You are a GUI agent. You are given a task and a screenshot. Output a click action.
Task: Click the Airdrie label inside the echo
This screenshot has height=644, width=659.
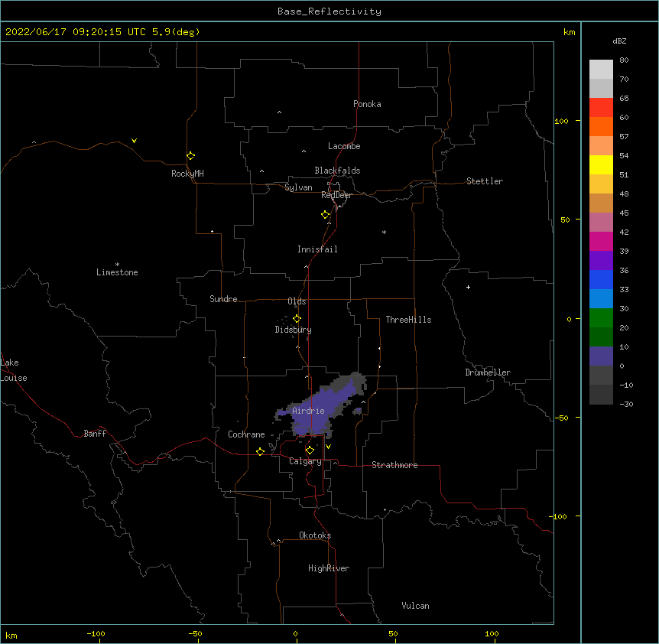308,411
